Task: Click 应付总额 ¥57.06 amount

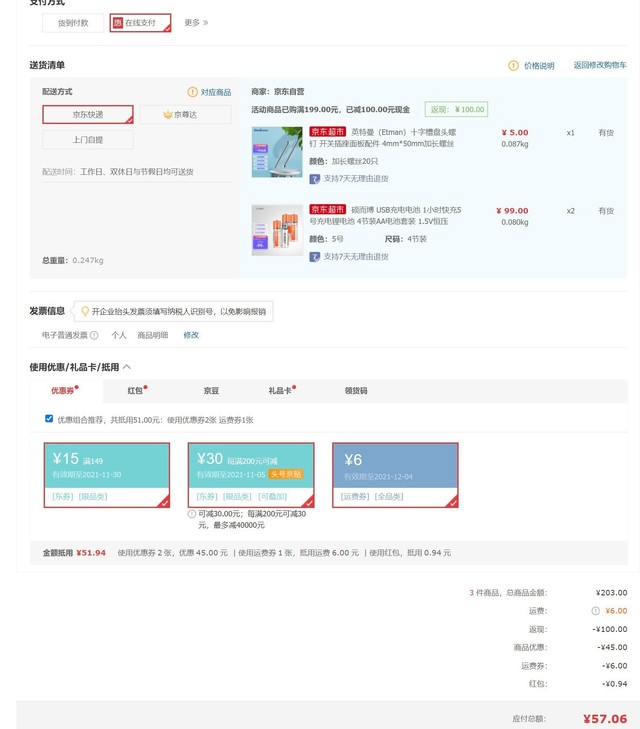Action: 605,719
